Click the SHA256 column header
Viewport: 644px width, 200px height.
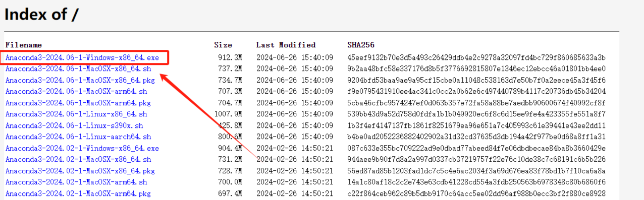coord(361,45)
